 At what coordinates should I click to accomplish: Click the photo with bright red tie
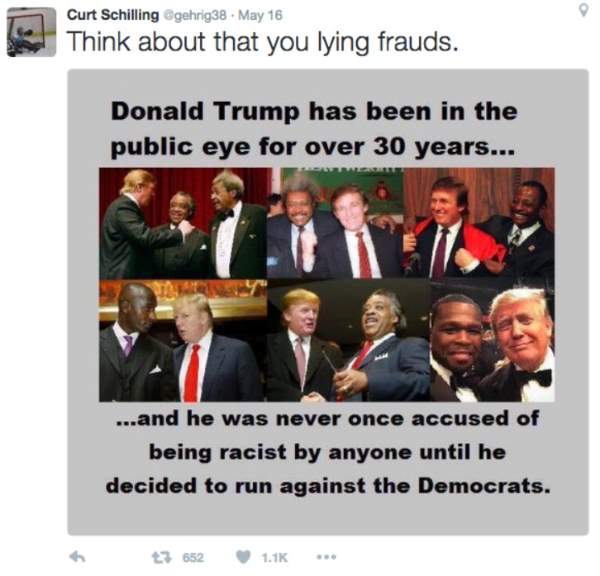183,340
